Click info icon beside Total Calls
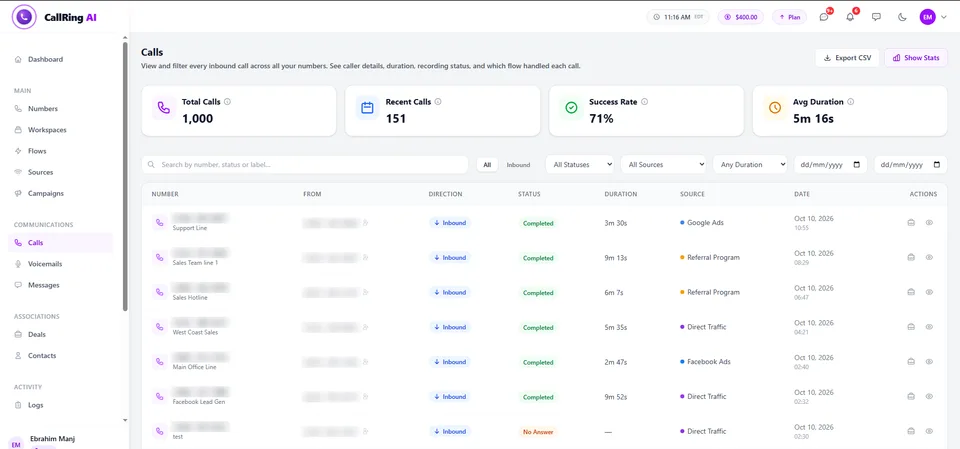This screenshot has height=449, width=960. (x=227, y=102)
